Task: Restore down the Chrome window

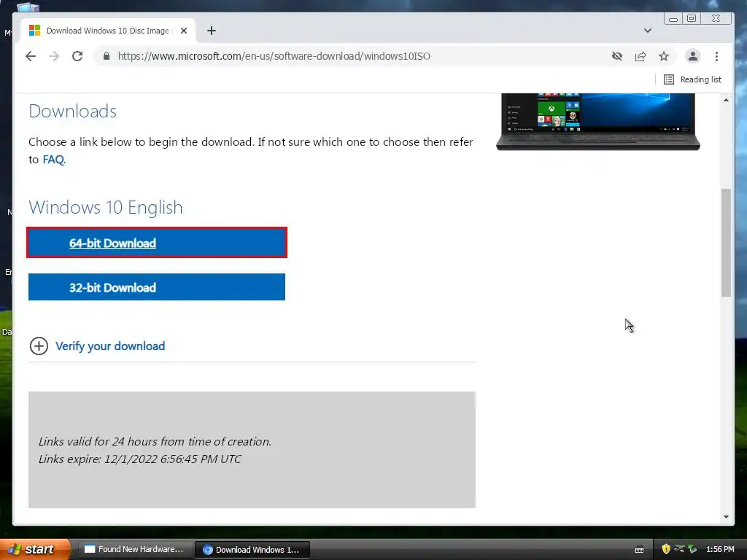Action: point(692,18)
